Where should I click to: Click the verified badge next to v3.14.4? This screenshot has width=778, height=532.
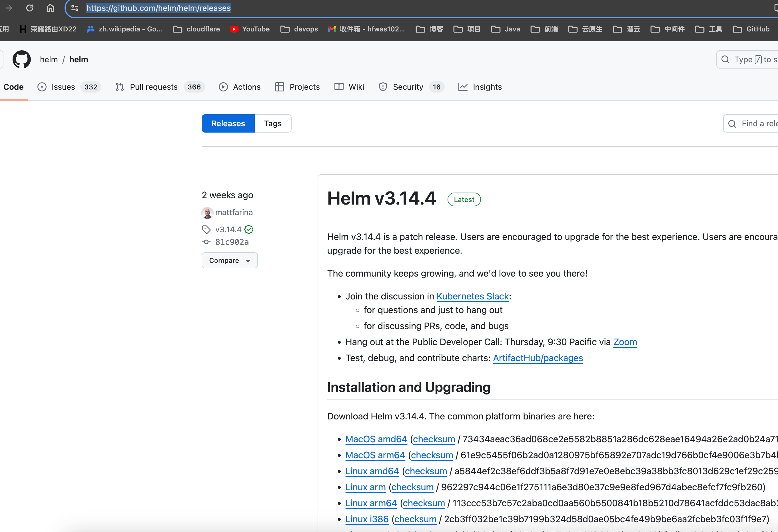click(x=249, y=229)
